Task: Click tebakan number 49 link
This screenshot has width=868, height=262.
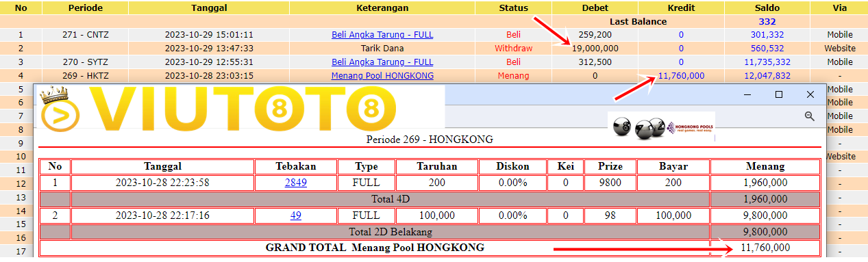Action: (x=296, y=215)
